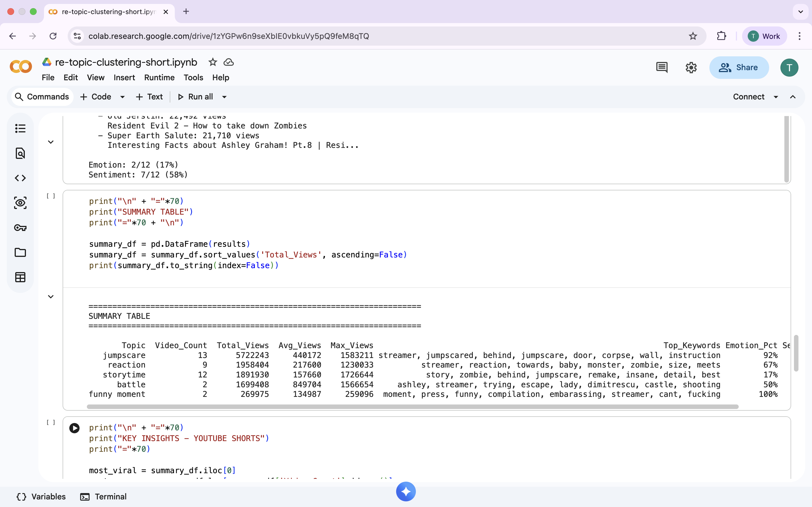The height and width of the screenshot is (507, 812).
Task: Open the settings gear icon
Action: 691,67
